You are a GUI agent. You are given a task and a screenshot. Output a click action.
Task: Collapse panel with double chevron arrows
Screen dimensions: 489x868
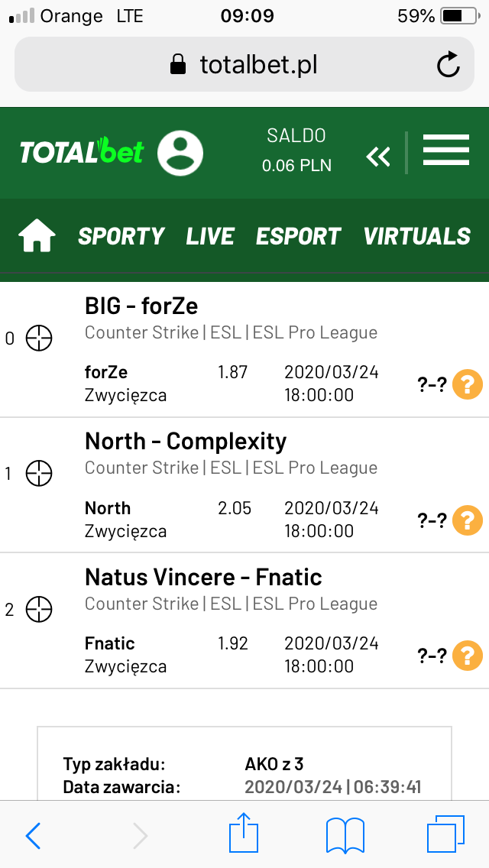[378, 157]
